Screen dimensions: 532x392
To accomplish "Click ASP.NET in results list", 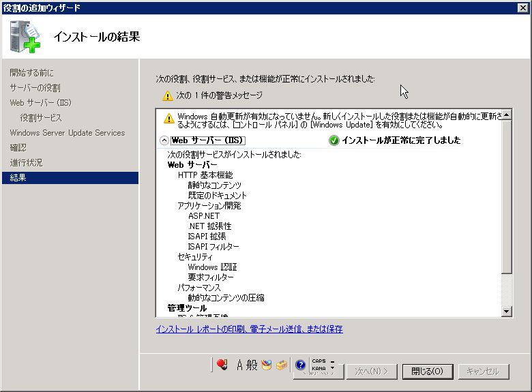I will click(x=203, y=215).
